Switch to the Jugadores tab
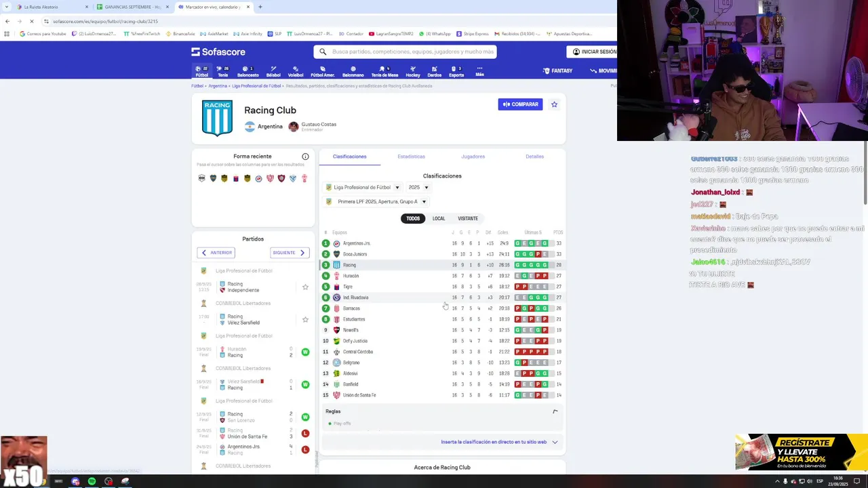 [473, 157]
